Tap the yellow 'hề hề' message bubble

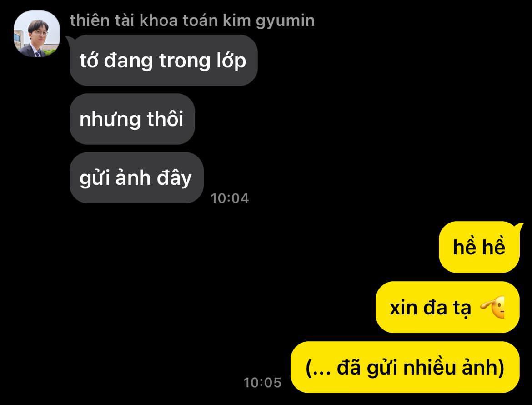pyautogui.click(x=479, y=247)
